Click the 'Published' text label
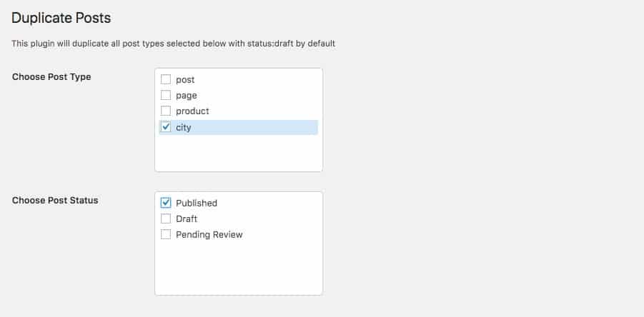The width and height of the screenshot is (644, 317). 197,203
